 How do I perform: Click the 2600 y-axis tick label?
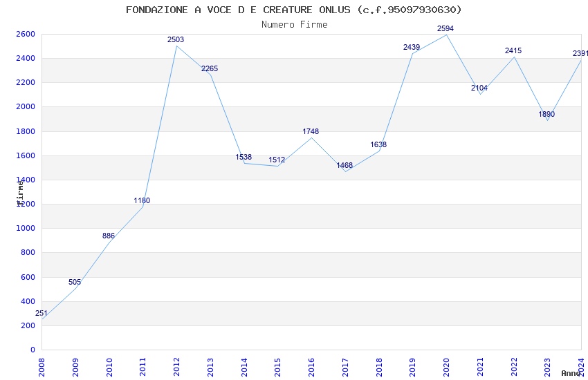point(26,34)
